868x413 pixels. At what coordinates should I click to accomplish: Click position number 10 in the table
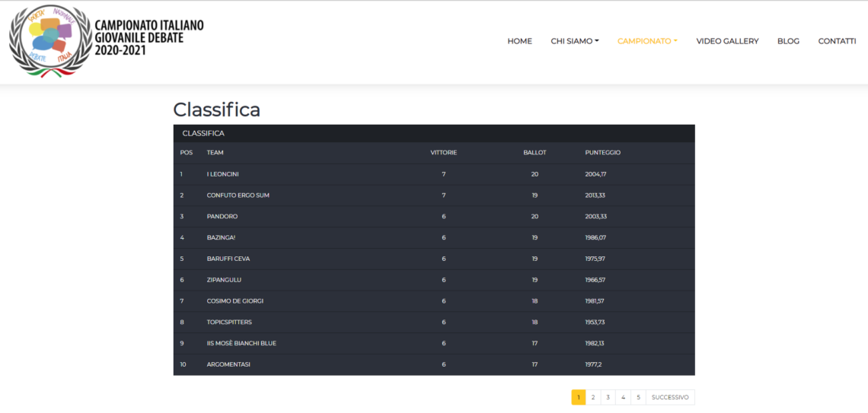[x=183, y=364]
